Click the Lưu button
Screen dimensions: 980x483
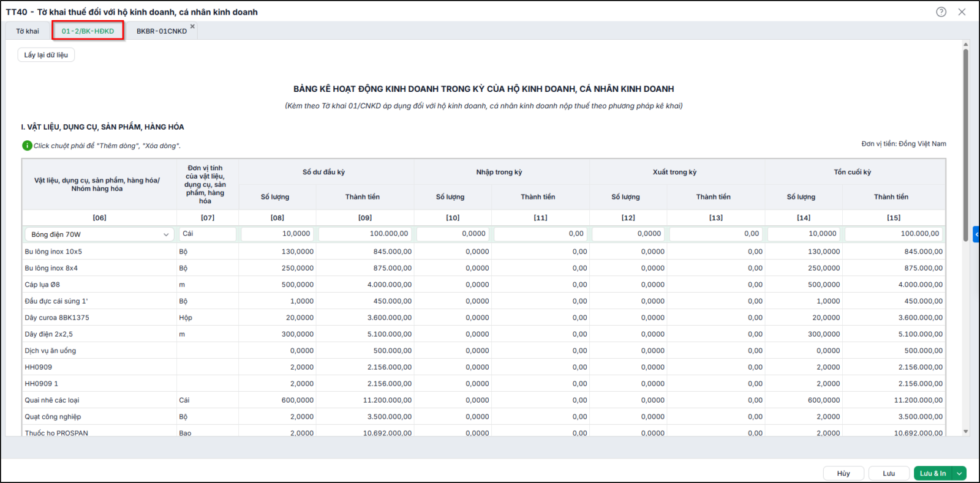click(x=889, y=473)
